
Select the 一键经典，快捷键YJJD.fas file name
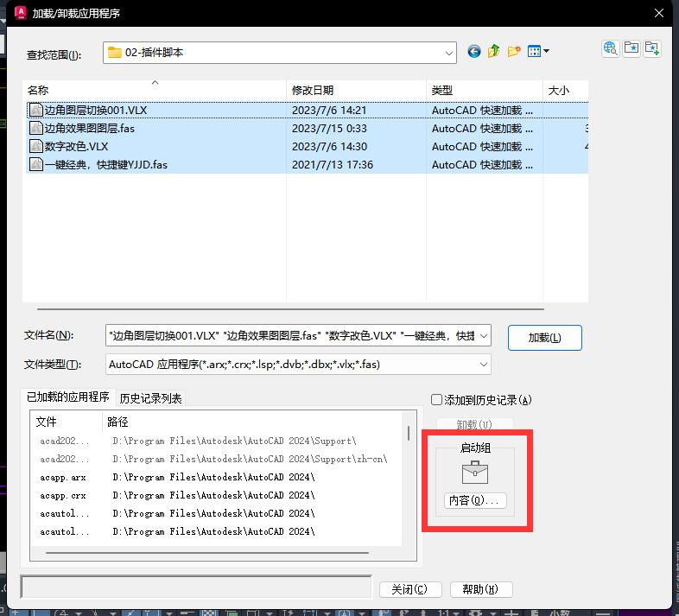click(106, 165)
